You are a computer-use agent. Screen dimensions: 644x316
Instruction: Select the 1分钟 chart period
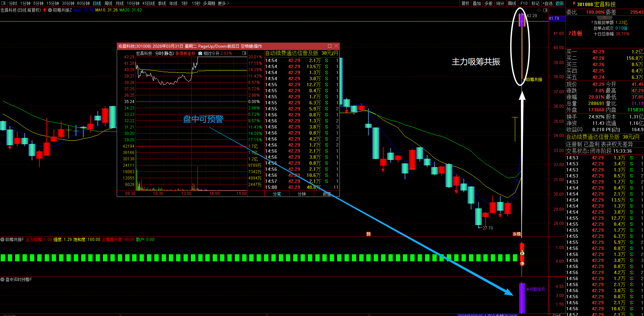pyautogui.click(x=25, y=3)
